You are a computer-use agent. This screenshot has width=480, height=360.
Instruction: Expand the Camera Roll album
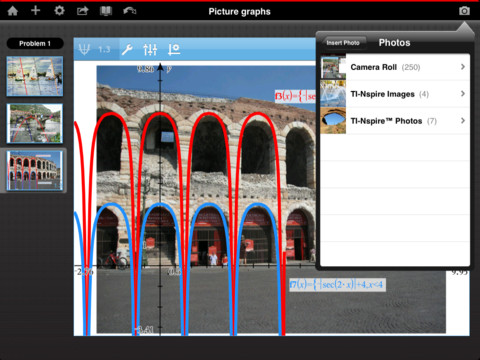[x=395, y=67]
